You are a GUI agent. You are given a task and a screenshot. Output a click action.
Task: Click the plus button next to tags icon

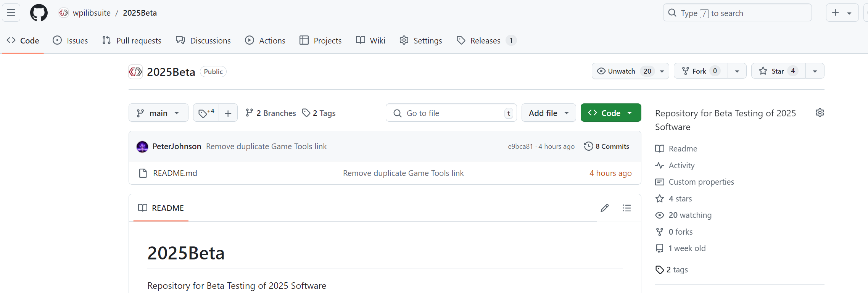[228, 113]
